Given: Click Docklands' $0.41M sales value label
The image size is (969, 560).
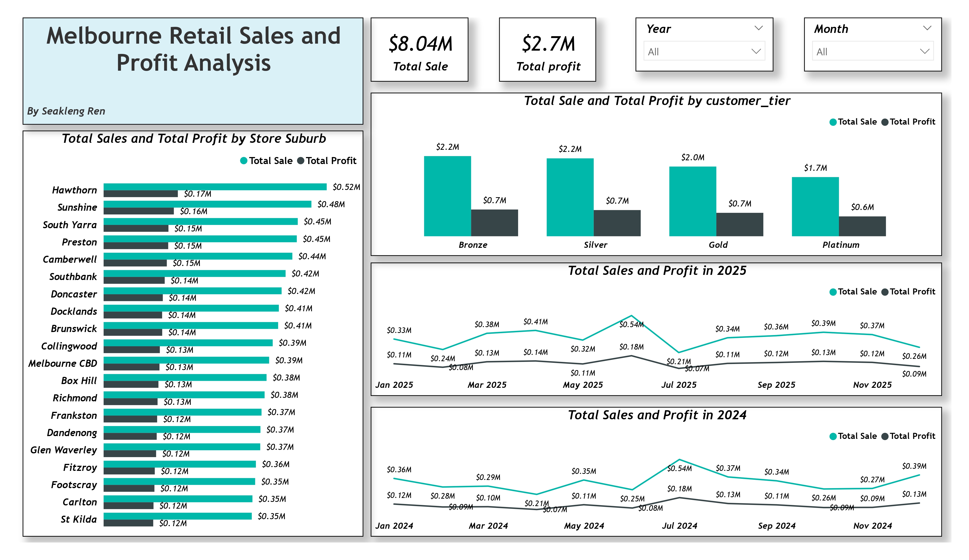Looking at the screenshot, I should tap(298, 308).
